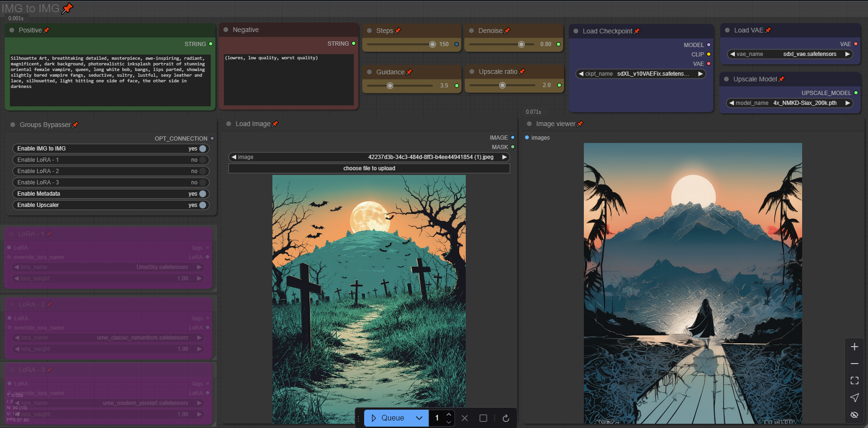Click the Steps slider handle
Image resolution: width=868 pixels, height=428 pixels.
[x=432, y=44]
